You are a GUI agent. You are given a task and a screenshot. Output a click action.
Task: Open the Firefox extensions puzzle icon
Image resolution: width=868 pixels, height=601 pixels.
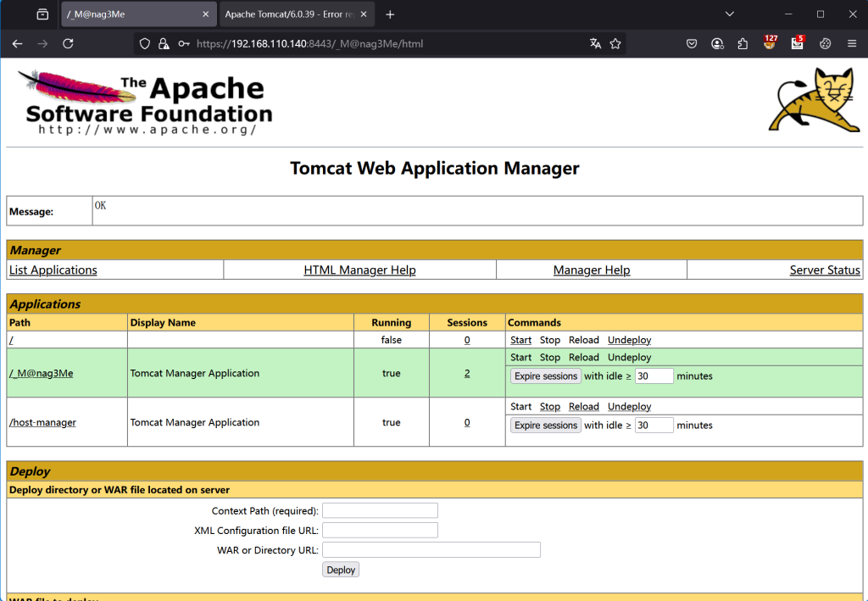(x=743, y=44)
